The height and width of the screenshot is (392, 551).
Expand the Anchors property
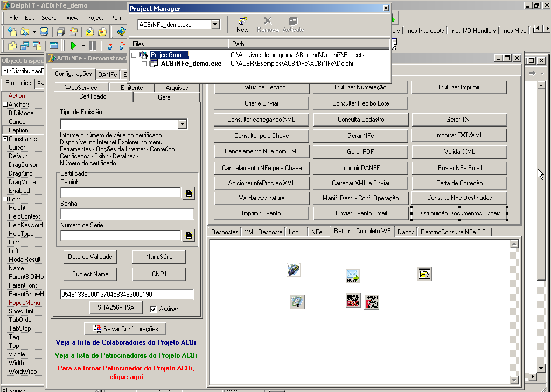[x=5, y=104]
